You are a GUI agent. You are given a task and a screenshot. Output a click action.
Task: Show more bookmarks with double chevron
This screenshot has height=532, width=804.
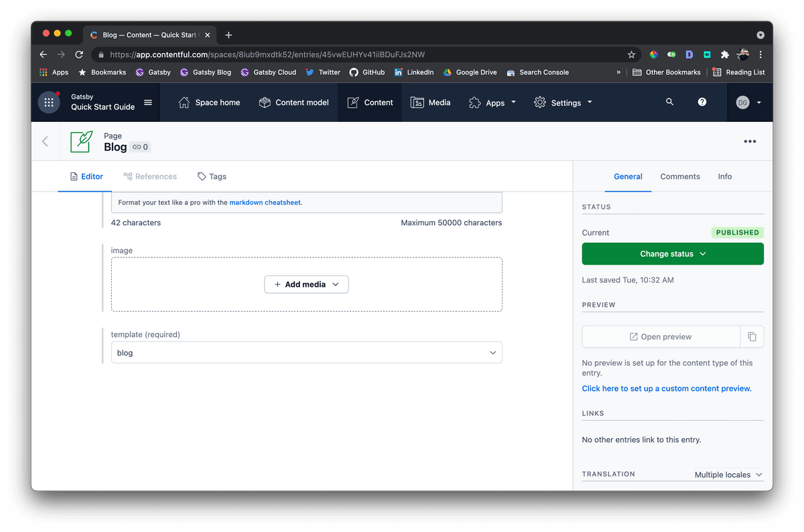(618, 72)
